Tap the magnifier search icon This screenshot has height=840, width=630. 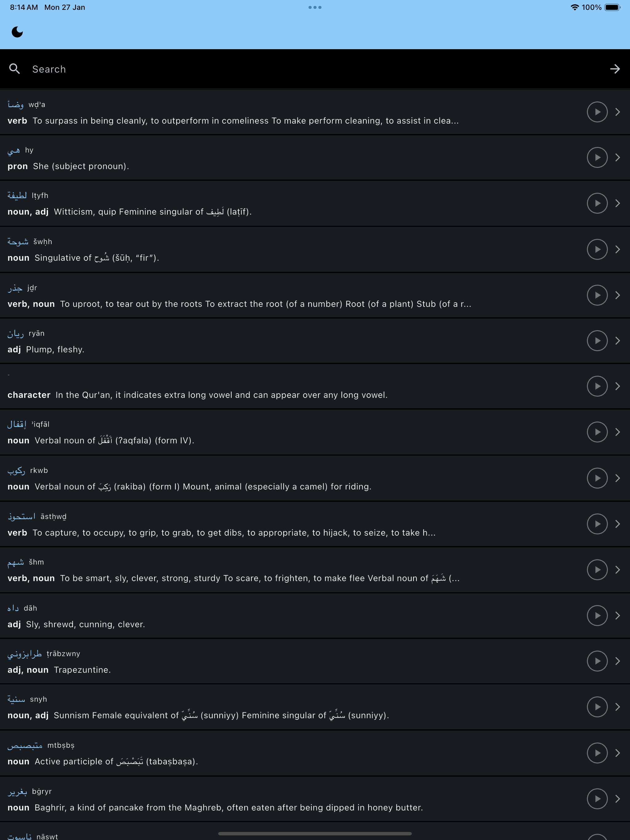(14, 69)
